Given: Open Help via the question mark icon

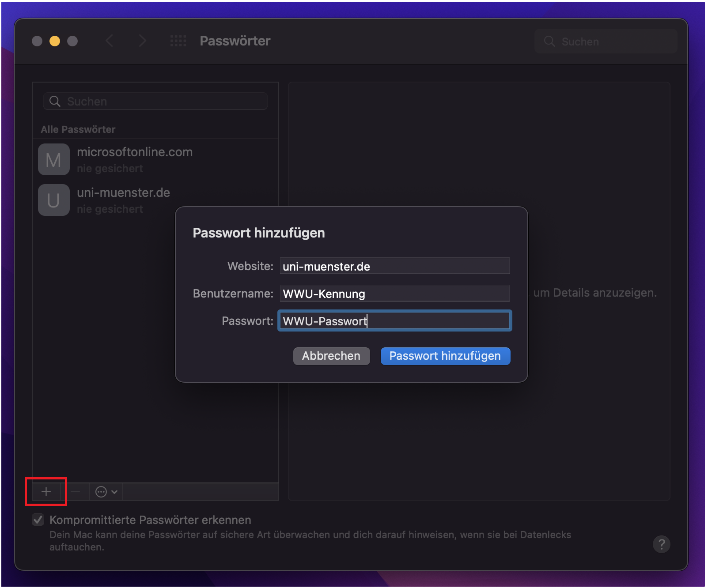Looking at the screenshot, I should pos(661,544).
